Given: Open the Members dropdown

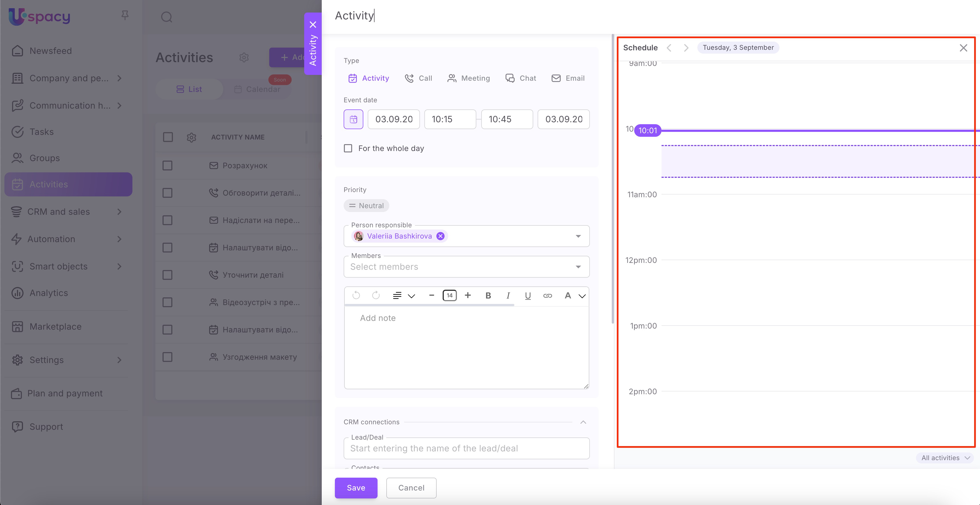Looking at the screenshot, I should [x=578, y=266].
